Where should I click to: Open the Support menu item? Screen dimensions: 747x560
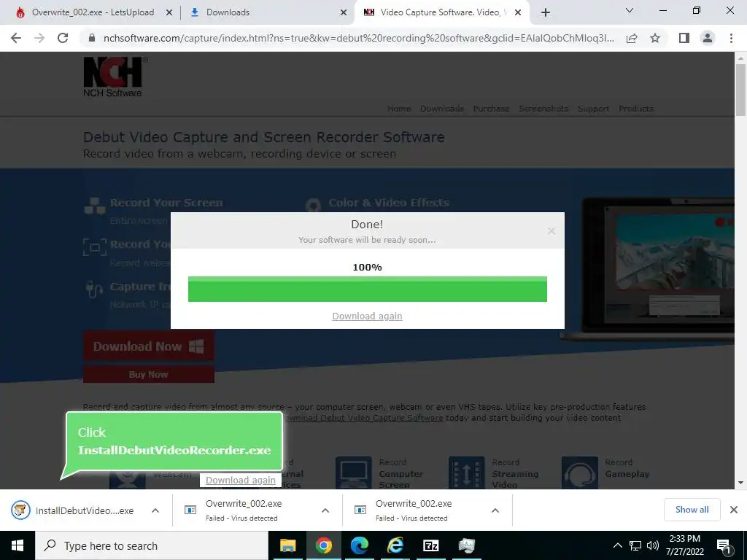[593, 109]
